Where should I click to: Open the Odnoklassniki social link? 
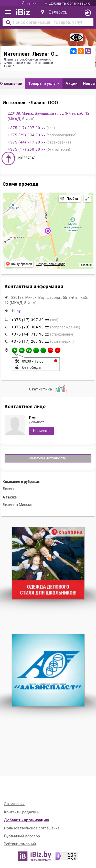tap(80, 51)
